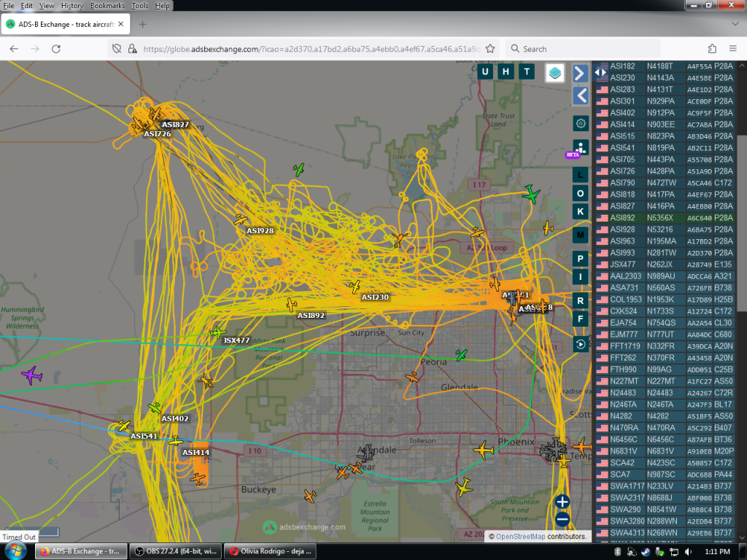Open the Bookmarks menu
Screen dimensions: 747x560
107,6
